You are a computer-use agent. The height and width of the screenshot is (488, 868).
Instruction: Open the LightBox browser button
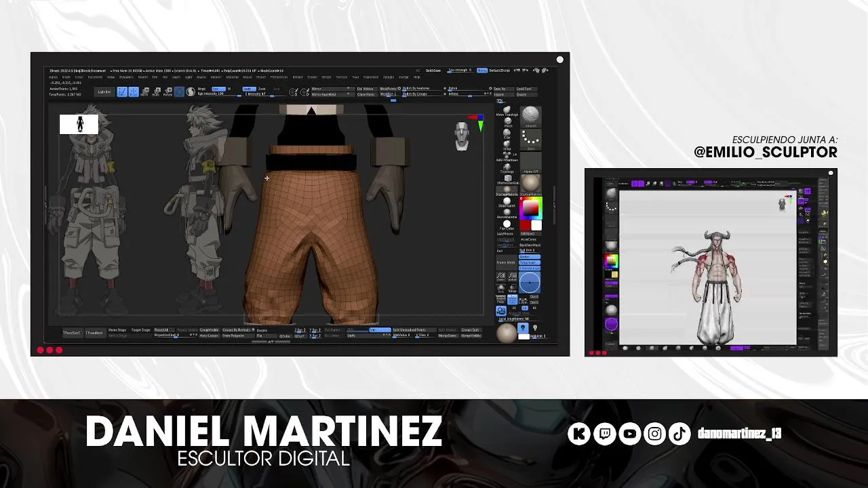(x=104, y=91)
